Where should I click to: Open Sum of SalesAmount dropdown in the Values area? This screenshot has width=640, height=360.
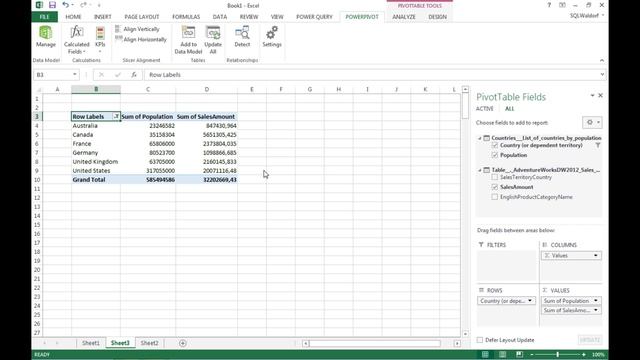point(596,311)
